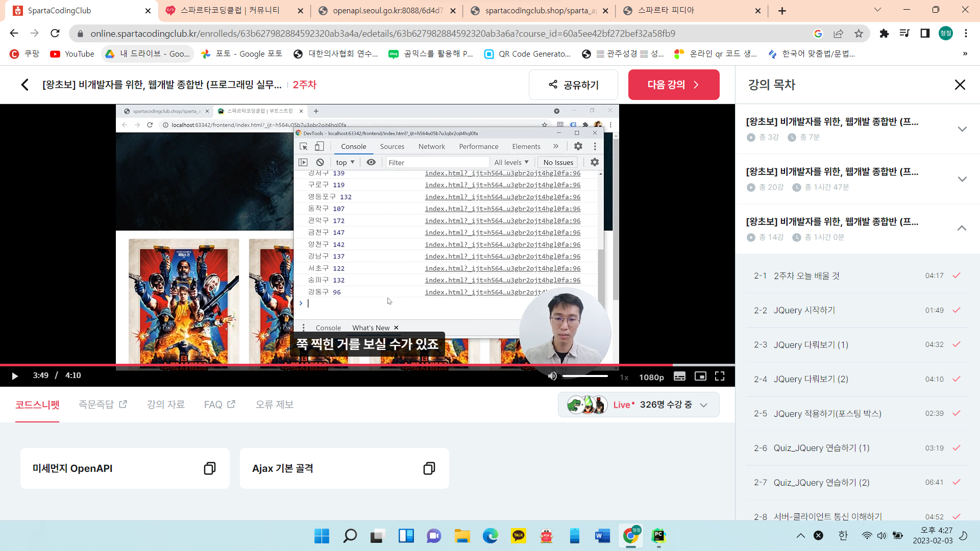Viewport: 980px width, 551px height.
Task: Seek on the red video progress bar
Action: point(367,365)
